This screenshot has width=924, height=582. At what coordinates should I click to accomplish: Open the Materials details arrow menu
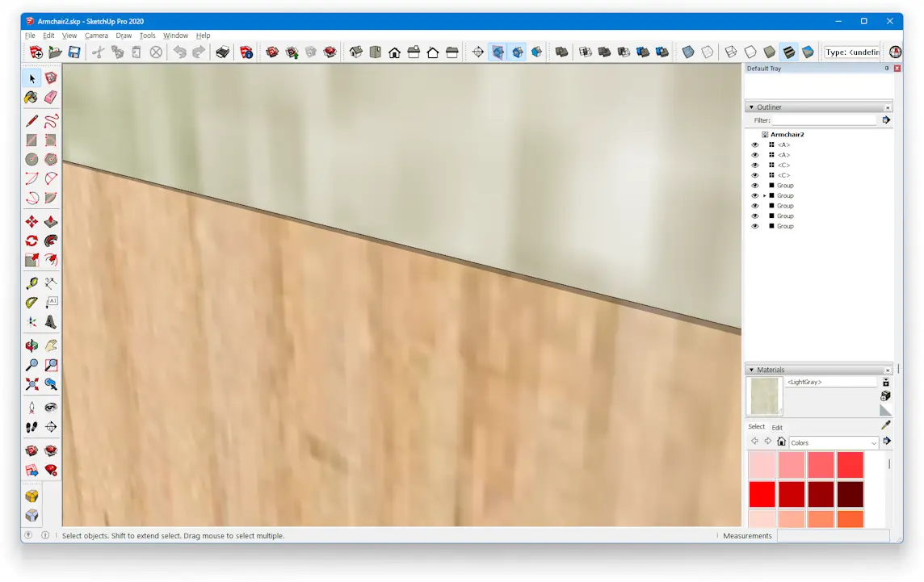(x=887, y=442)
